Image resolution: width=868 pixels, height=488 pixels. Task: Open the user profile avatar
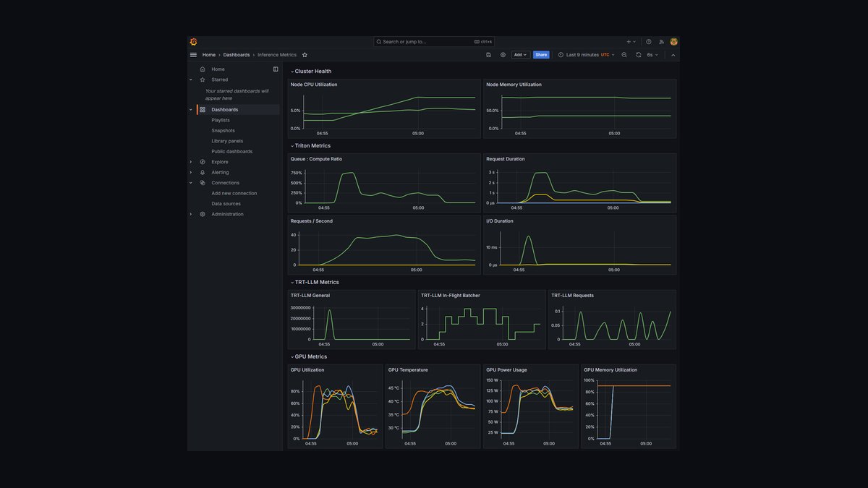(x=673, y=42)
